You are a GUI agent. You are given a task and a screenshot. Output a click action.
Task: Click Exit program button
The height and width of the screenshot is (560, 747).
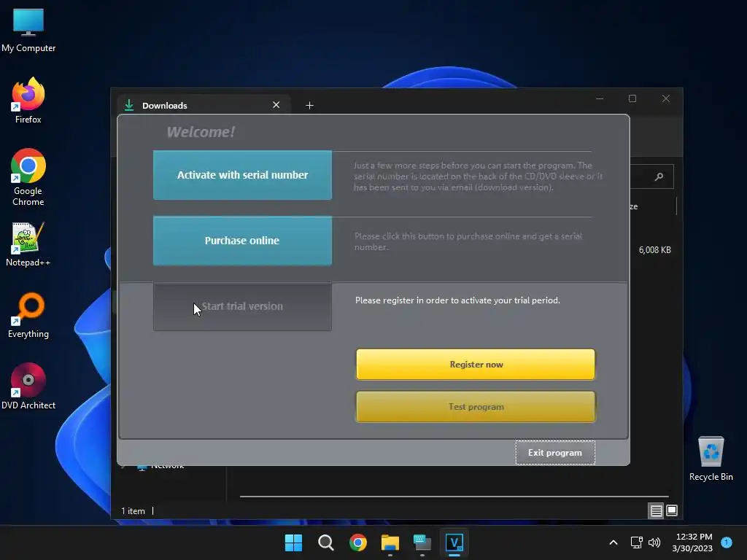(555, 452)
